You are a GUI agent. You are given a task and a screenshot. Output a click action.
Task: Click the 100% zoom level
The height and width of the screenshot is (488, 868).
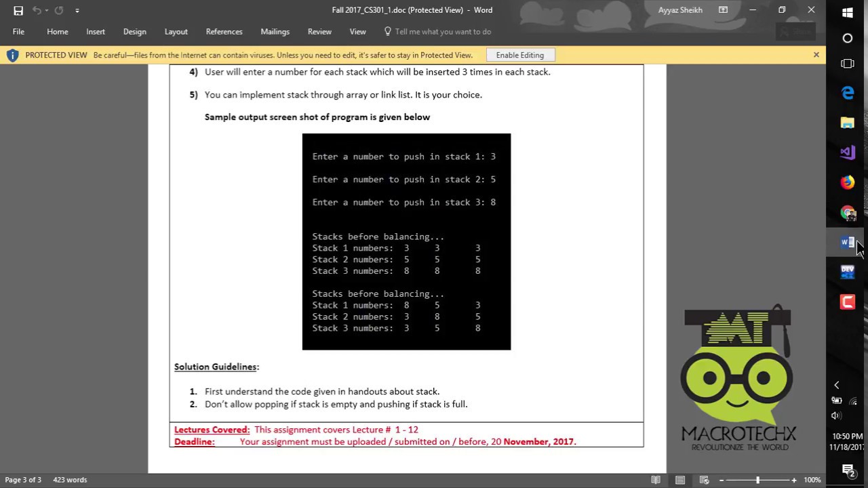point(812,480)
